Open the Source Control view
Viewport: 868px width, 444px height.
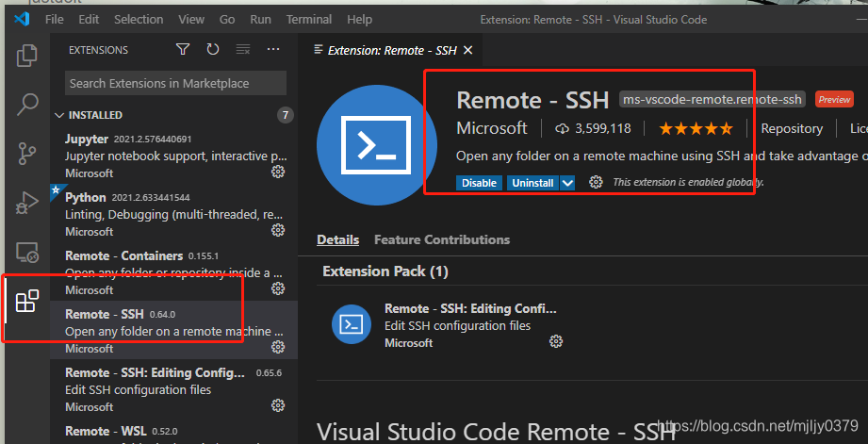click(26, 154)
